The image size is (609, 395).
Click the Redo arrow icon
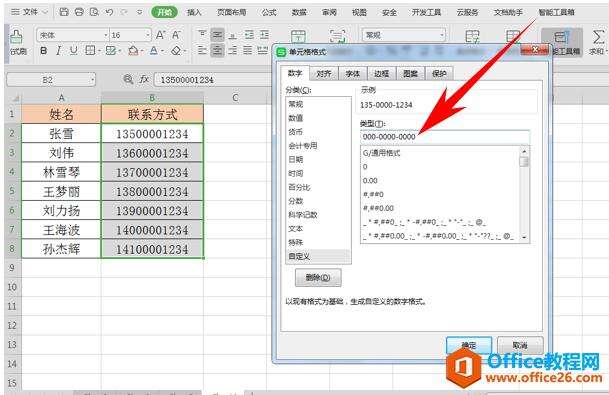tap(124, 12)
